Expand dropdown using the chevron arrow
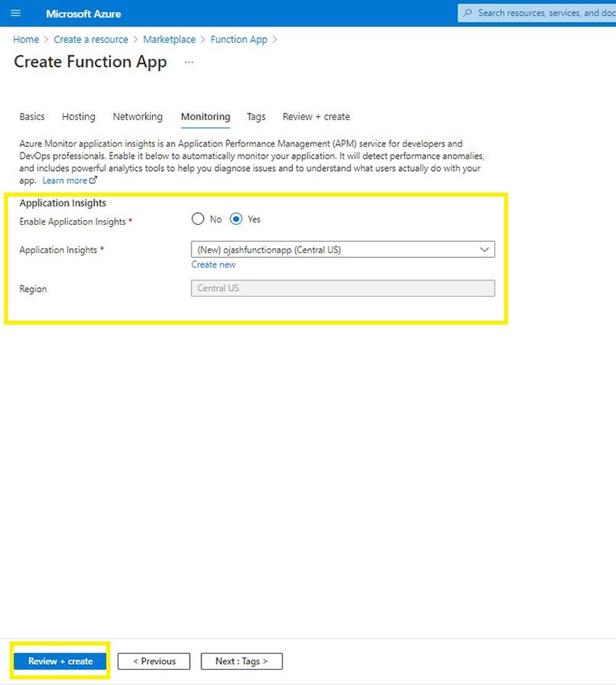Viewport: 616px width, 685px height. [x=484, y=250]
